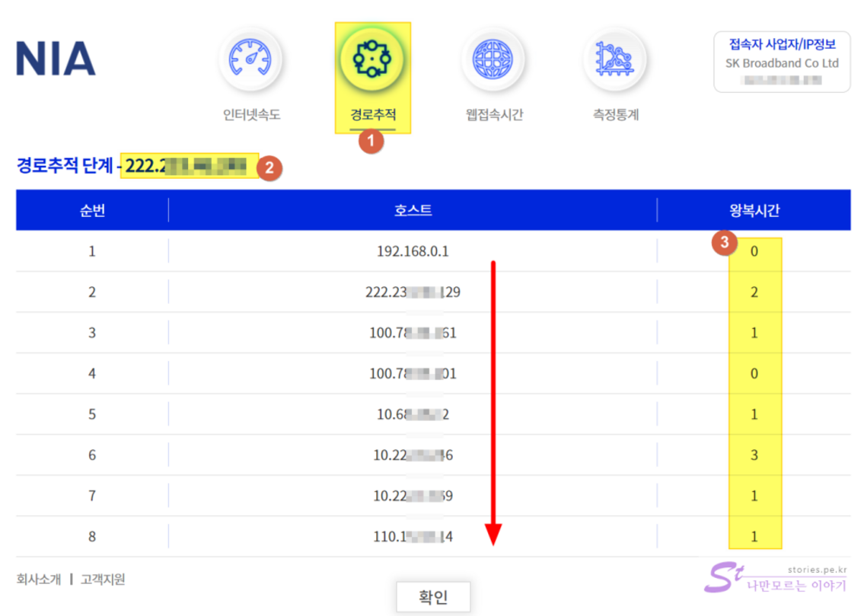
Task: Open the 회사소개 footer link
Action: coord(40,579)
